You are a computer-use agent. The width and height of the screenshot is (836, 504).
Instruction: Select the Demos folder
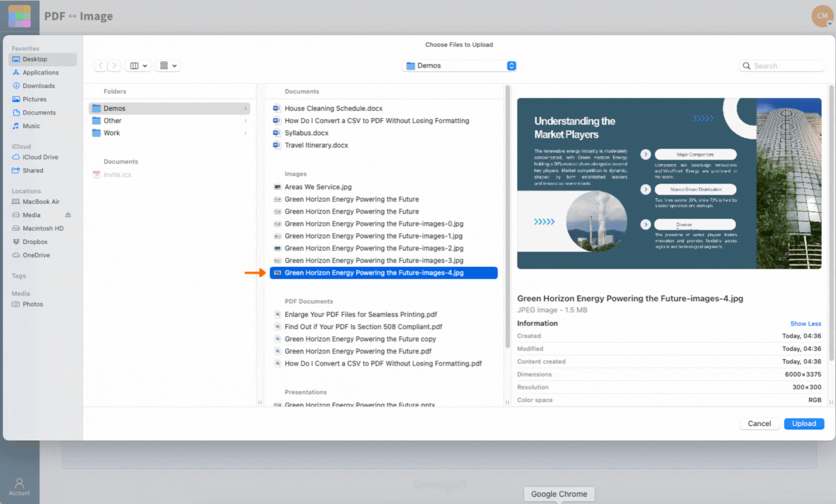tap(169, 109)
